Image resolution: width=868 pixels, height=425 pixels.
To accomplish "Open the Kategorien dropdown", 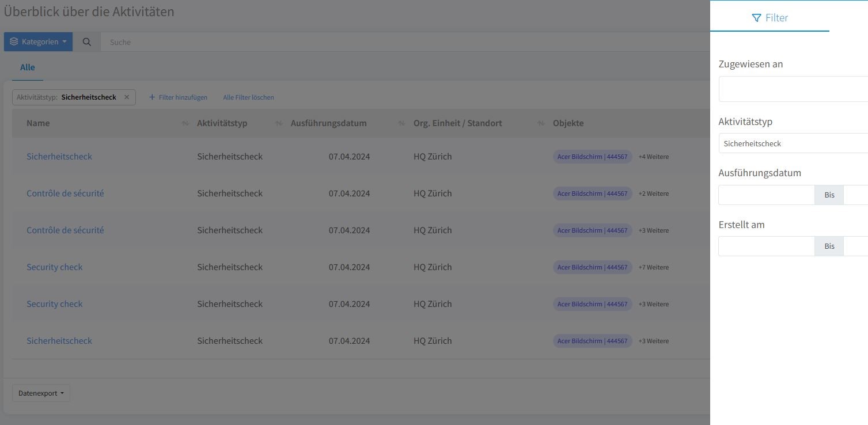I will (x=38, y=42).
